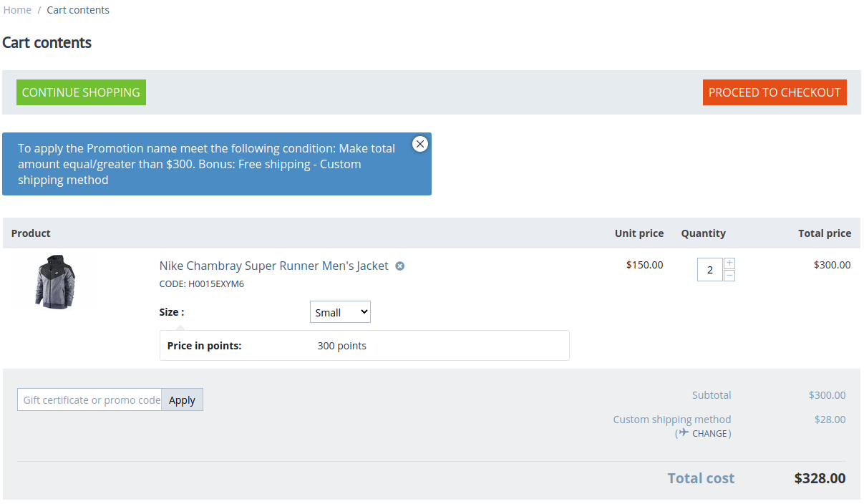Apply the promo code
Screen dimensions: 864x504
pyautogui.click(x=182, y=399)
